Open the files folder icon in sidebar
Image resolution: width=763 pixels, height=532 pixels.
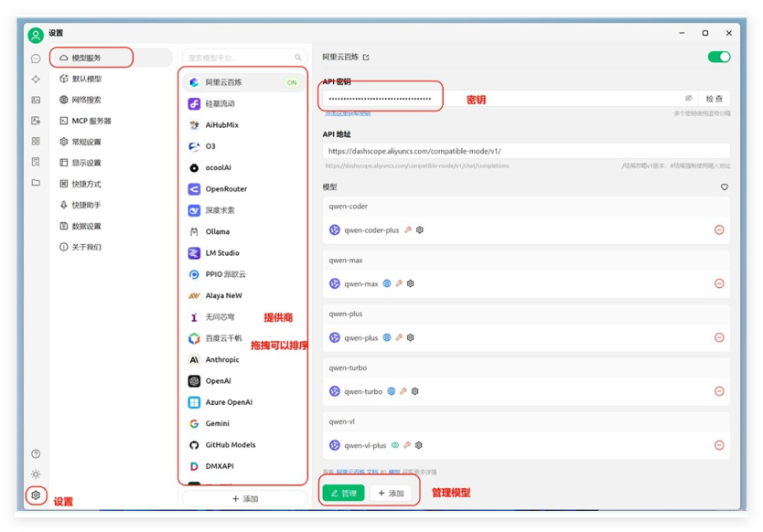[x=36, y=183]
